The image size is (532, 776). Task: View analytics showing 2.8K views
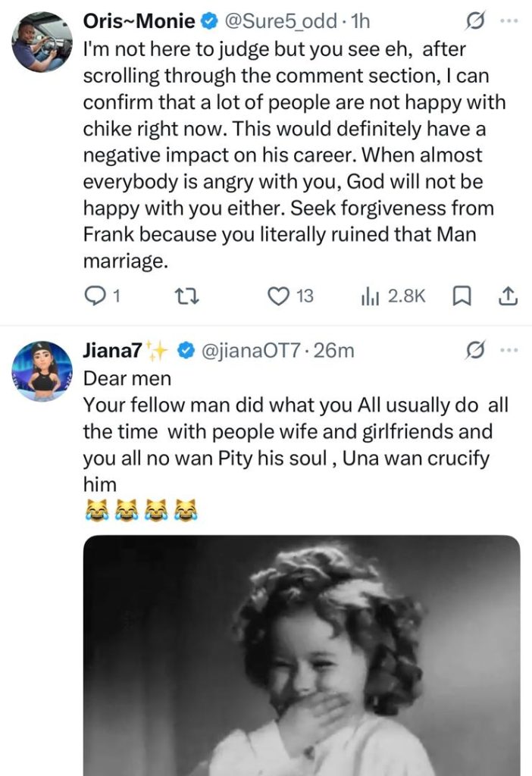[393, 296]
